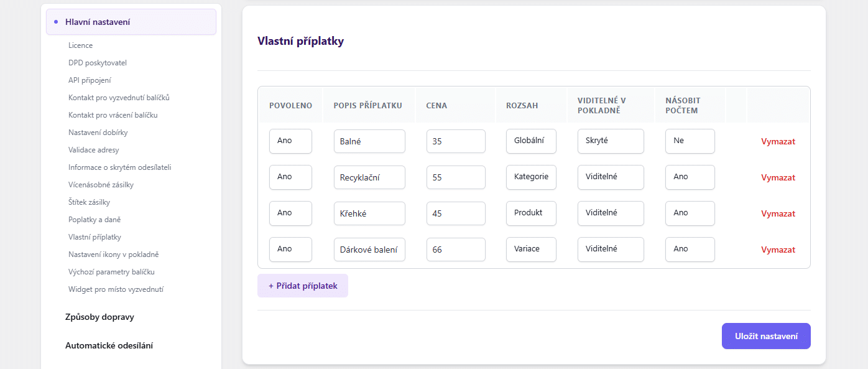Open the Kategorie scope dropdown

pyautogui.click(x=531, y=177)
